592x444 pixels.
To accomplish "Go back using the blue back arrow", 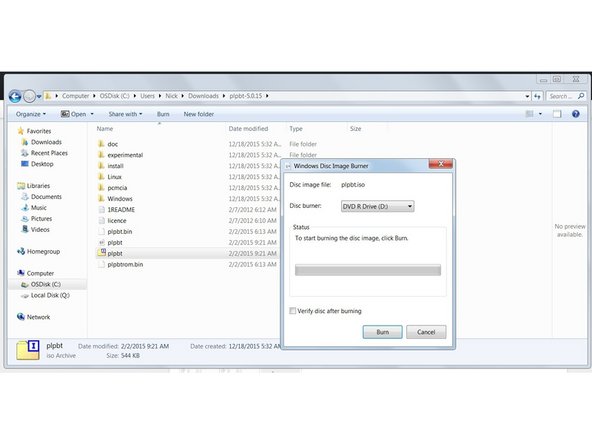I will pos(15,96).
